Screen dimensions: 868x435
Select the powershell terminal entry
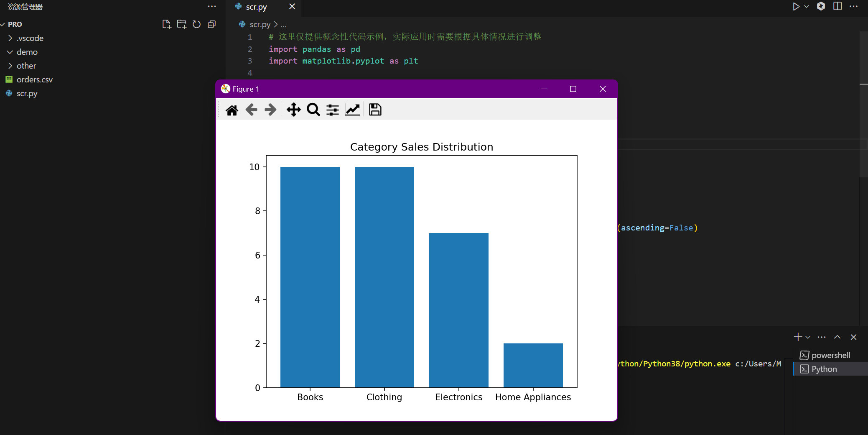830,355
